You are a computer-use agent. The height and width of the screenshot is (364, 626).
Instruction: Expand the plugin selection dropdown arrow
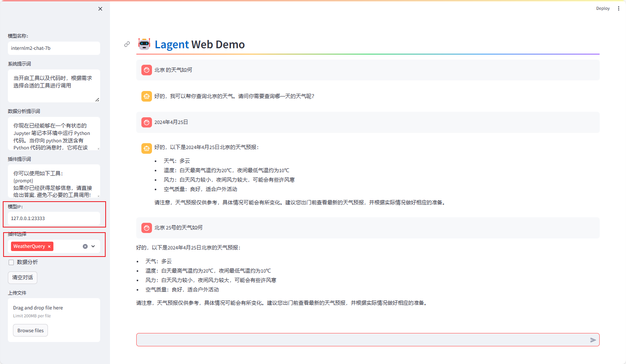coord(93,246)
